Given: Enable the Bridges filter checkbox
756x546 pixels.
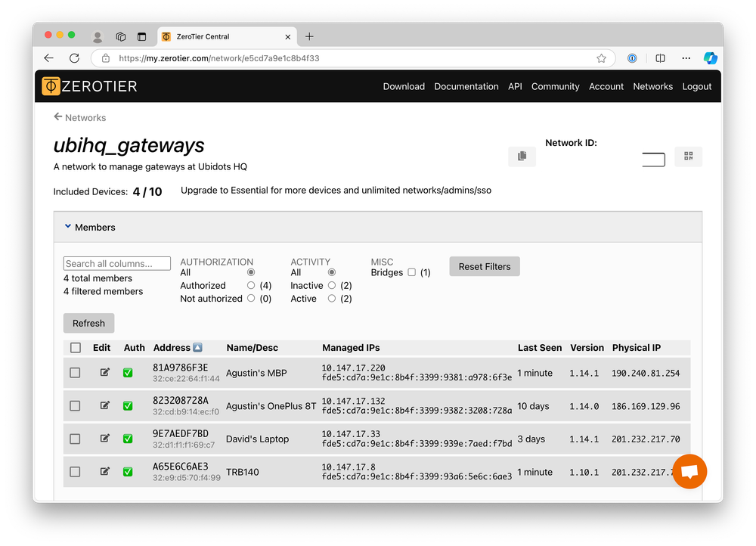Looking at the screenshot, I should click(411, 271).
